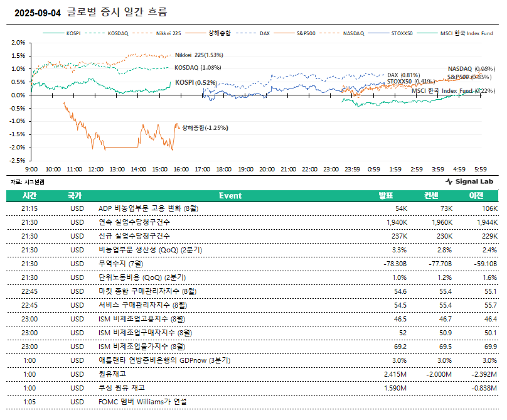Screen dimensions: 507x420
Task: Click the -78.30B trade balance value
Action: click(395, 264)
